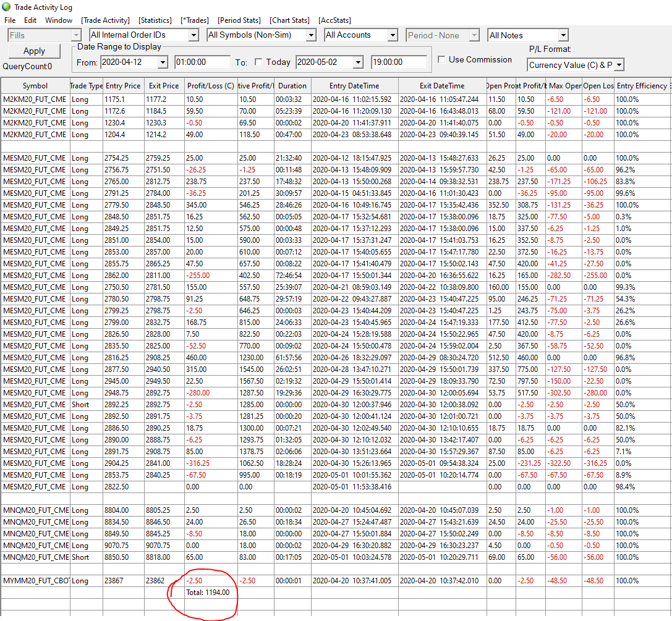Click the MNQM20_FUT_CME Short trade type cell
This screenshot has width=672, height=621.
(86, 557)
